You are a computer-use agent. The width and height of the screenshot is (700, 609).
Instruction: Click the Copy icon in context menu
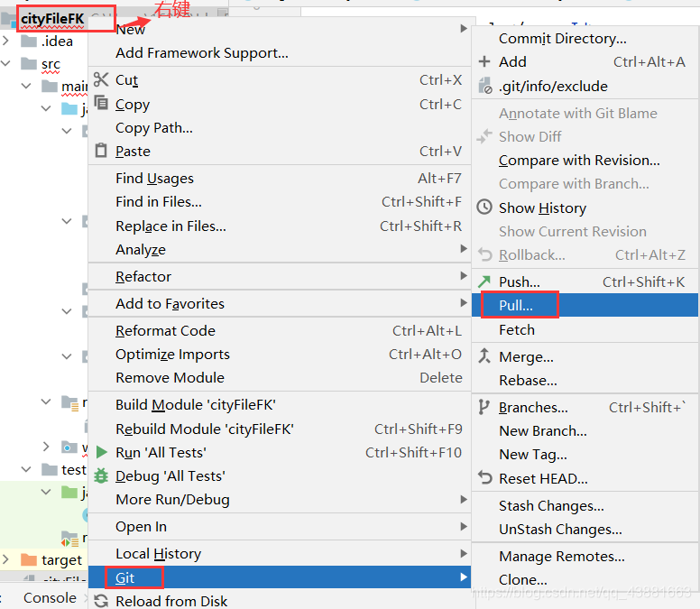(101, 103)
